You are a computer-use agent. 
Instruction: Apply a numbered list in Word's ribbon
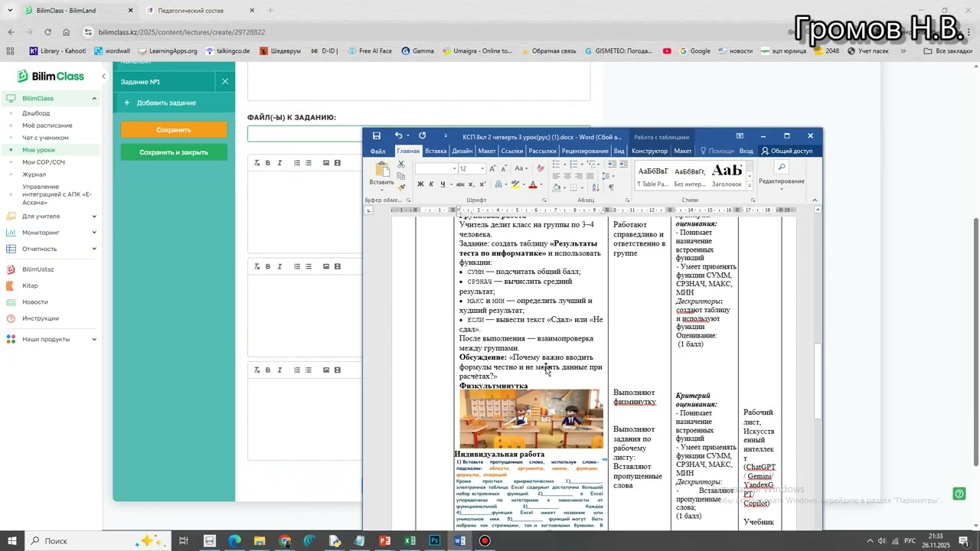573,165
